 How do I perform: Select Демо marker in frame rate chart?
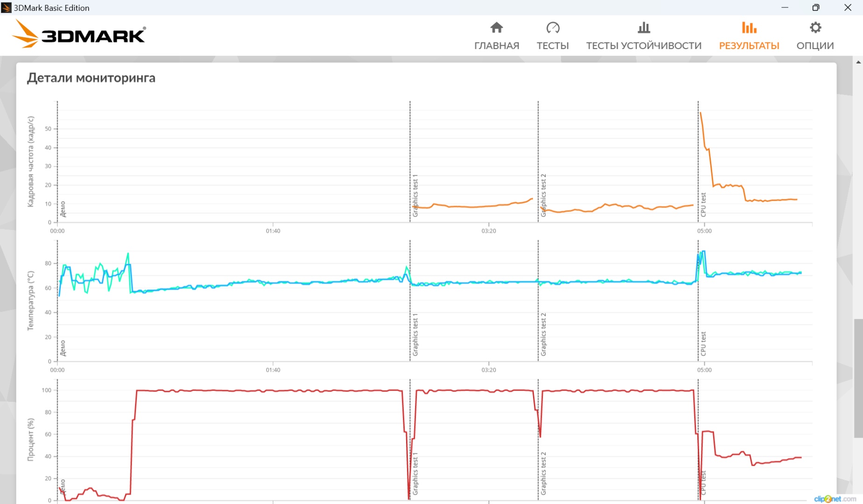[x=63, y=209]
